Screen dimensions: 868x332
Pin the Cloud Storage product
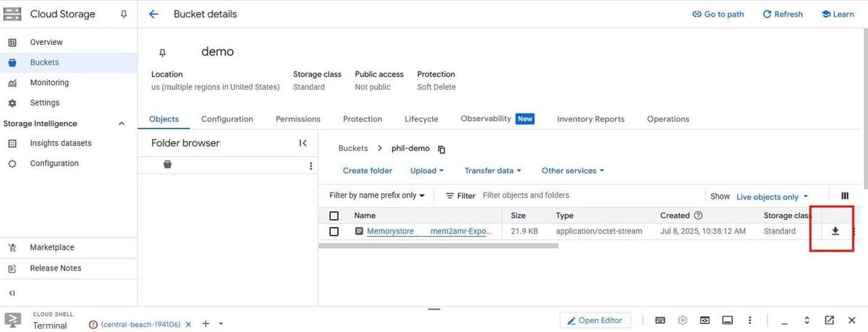tap(124, 14)
